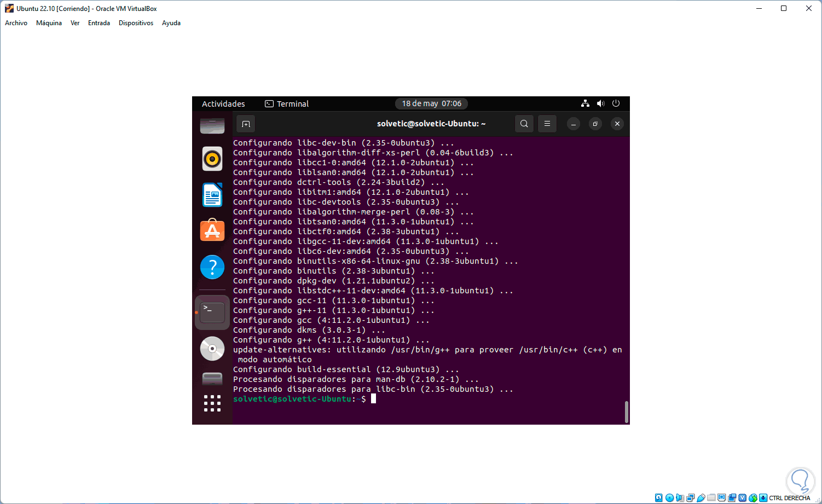Open the Help icon in the dock
Viewport: 822px width, 504px height.
click(x=212, y=267)
